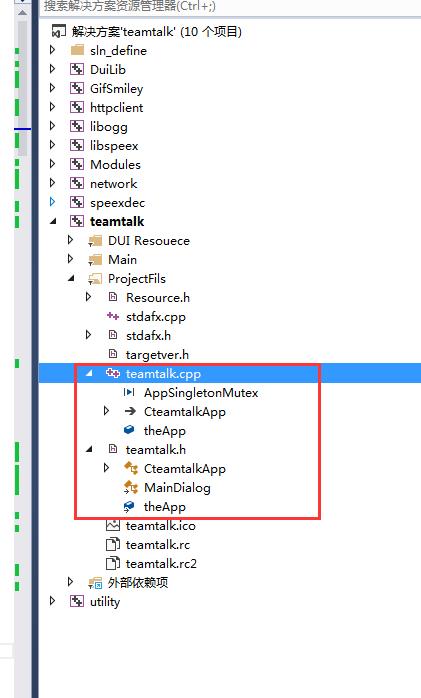Click the vertical scrollbar up arrow
Image resolution: width=421 pixels, height=698 pixels.
tap(22, 13)
